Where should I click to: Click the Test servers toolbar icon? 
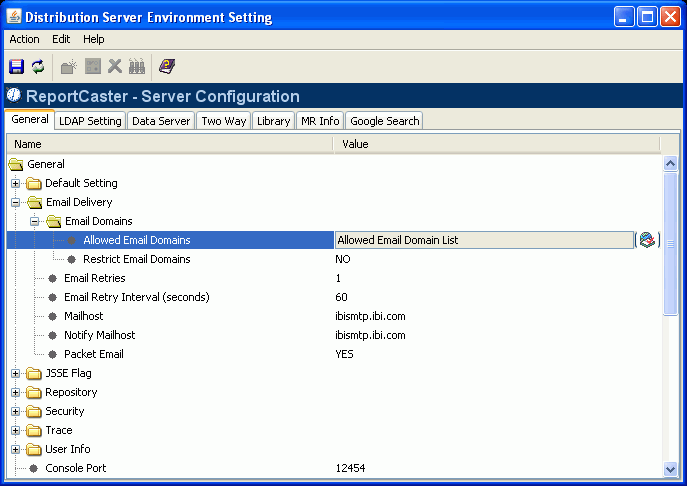click(x=137, y=67)
